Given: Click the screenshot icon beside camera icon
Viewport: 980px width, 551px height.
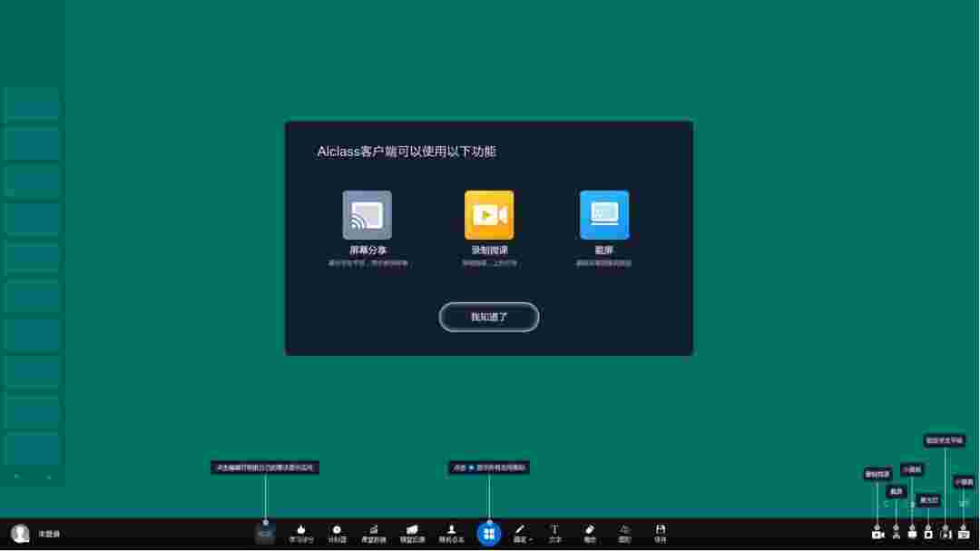Looking at the screenshot, I should click(x=897, y=534).
